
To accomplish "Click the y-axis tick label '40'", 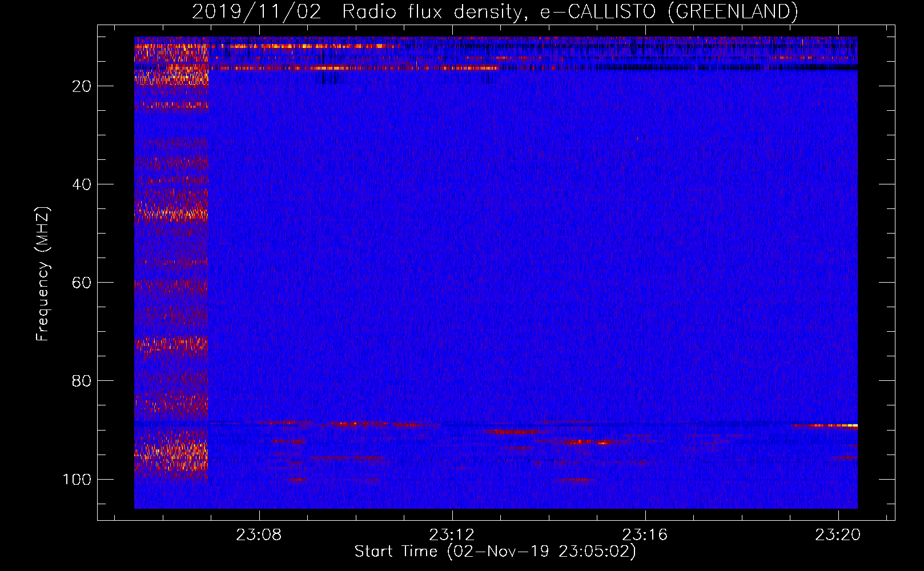I will pos(82,184).
